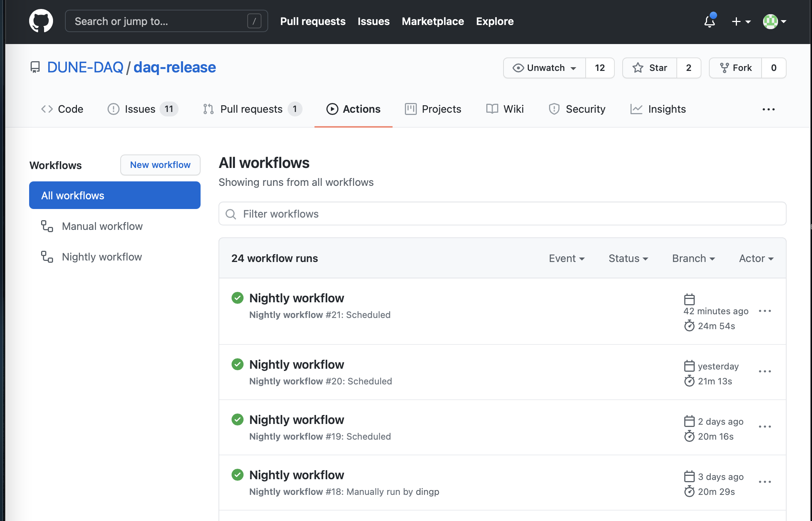Click the repo navigation overflow ellipsis
The image size is (812, 521).
click(x=768, y=109)
